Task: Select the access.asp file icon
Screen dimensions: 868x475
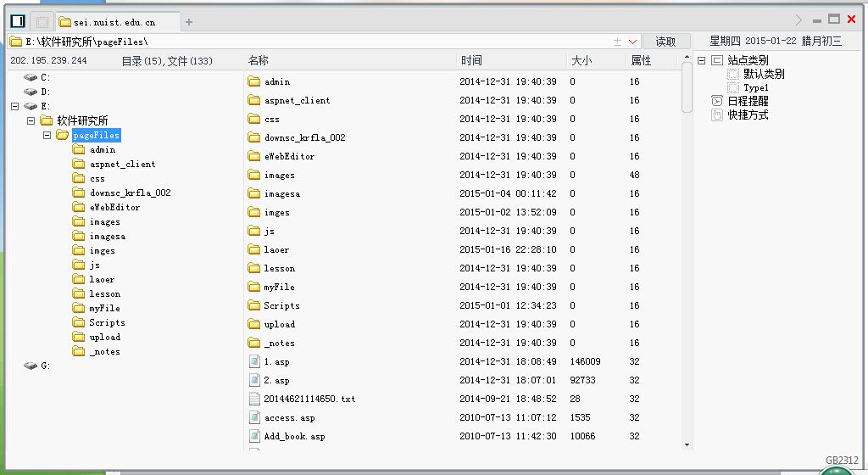Action: tap(254, 417)
